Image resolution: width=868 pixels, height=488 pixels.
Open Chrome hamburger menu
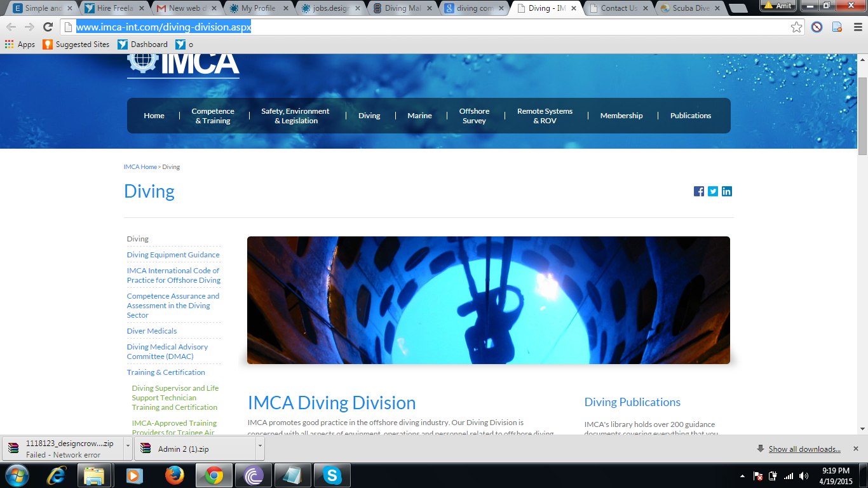(x=855, y=27)
